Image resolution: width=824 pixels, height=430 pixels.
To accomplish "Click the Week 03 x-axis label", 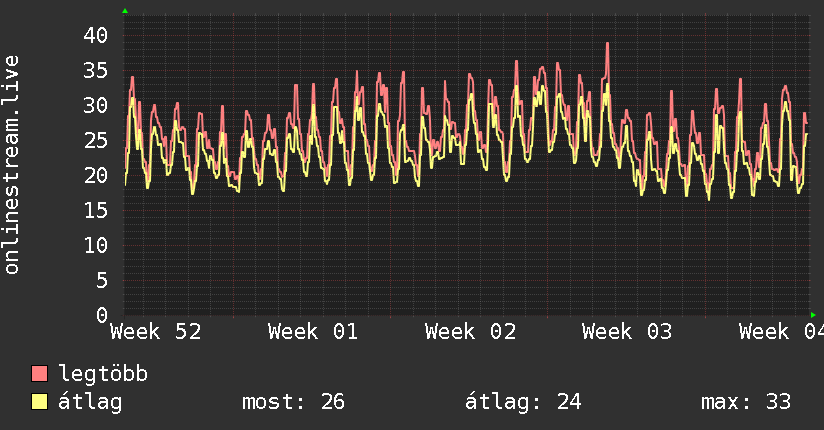I will (x=626, y=332).
